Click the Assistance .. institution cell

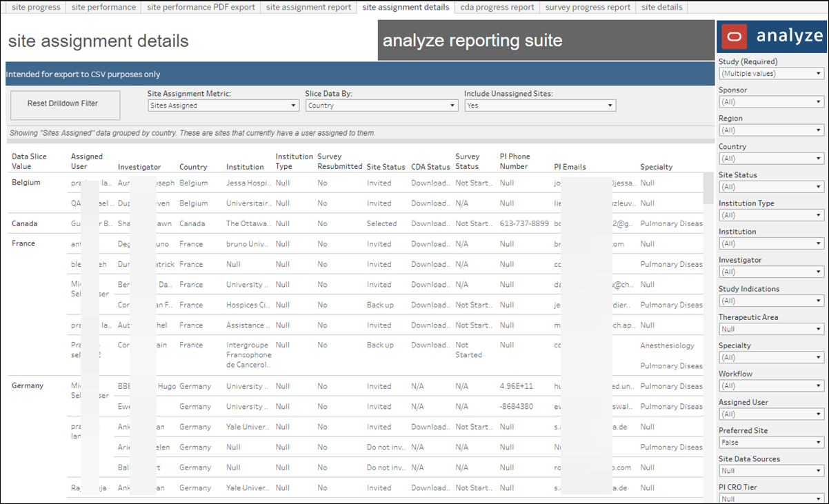(249, 325)
